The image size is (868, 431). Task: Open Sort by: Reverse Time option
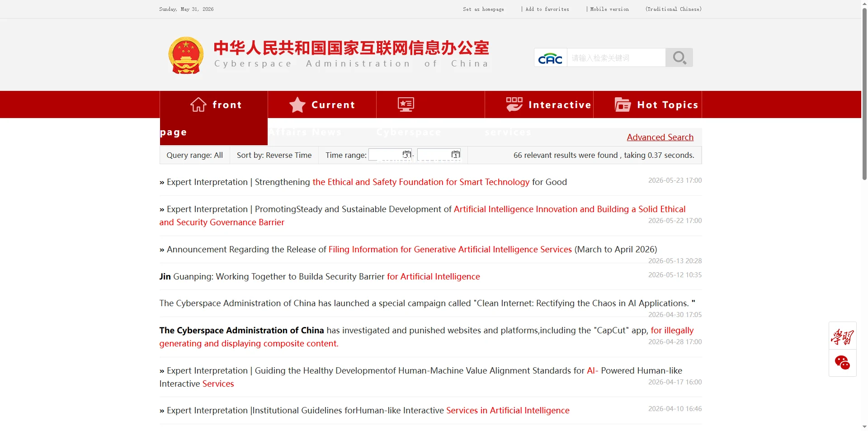pos(274,155)
